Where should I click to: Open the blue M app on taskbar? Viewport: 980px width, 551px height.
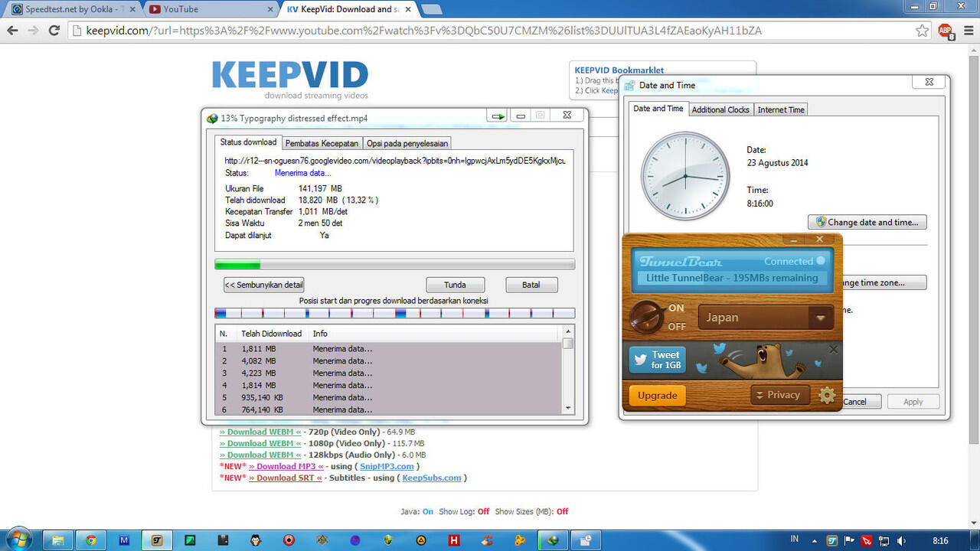(x=124, y=540)
